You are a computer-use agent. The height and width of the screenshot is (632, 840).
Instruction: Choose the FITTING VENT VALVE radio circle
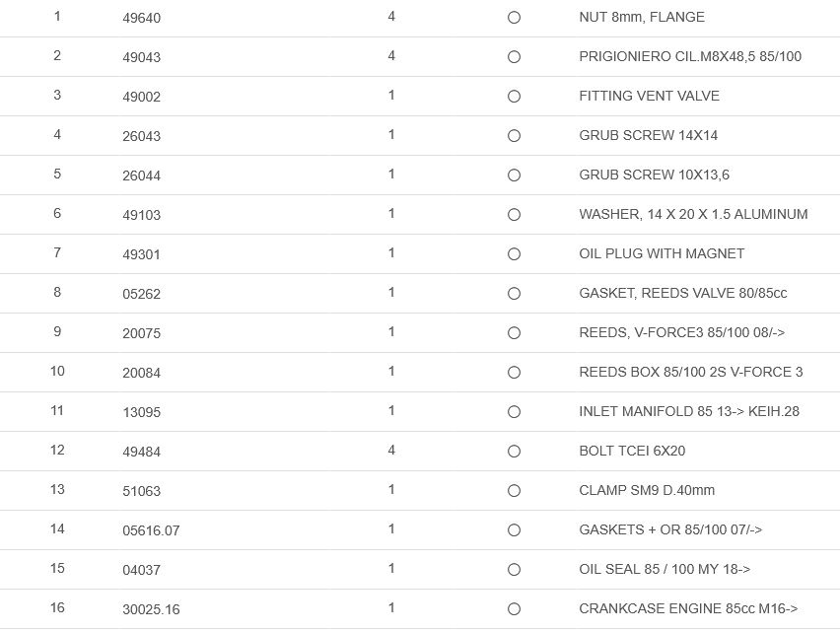514,97
